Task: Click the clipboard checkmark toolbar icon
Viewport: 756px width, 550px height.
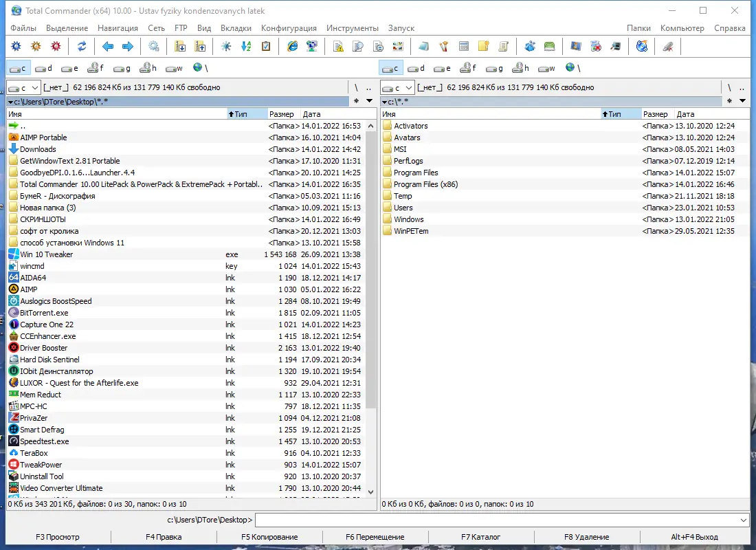Action: pos(266,46)
